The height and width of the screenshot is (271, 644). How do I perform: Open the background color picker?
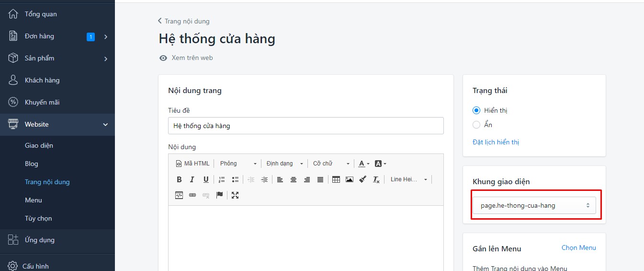(x=380, y=164)
